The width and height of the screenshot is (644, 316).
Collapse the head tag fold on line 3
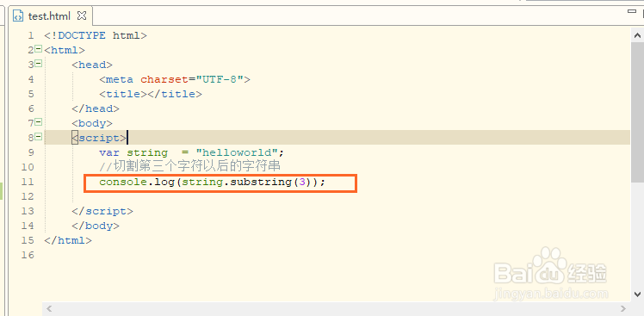pyautogui.click(x=38, y=64)
